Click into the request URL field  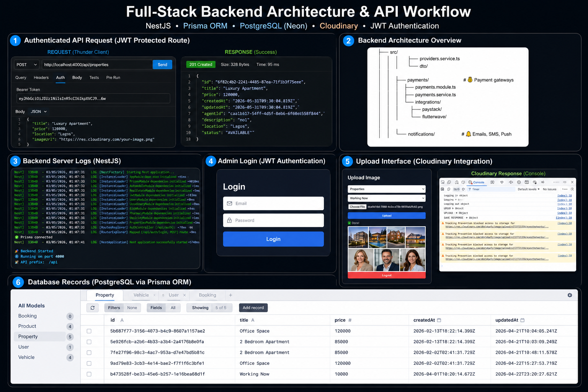tap(96, 65)
